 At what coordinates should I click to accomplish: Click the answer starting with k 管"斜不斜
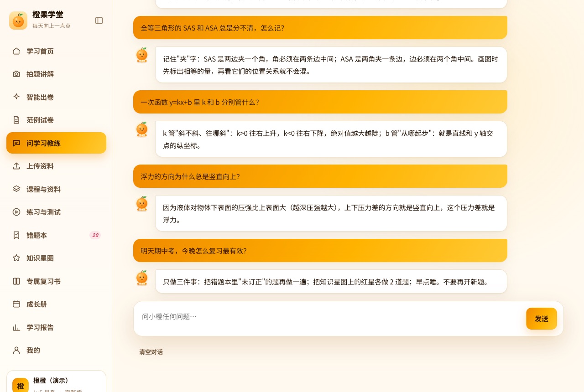[x=331, y=139]
